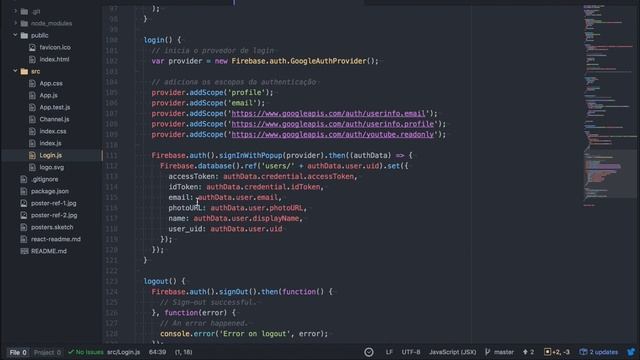Expand the node_modules folder chevron

pyautogui.click(x=16, y=23)
